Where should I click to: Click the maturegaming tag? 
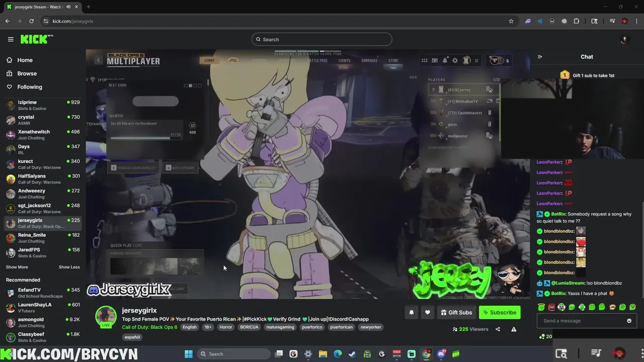[x=280, y=327]
